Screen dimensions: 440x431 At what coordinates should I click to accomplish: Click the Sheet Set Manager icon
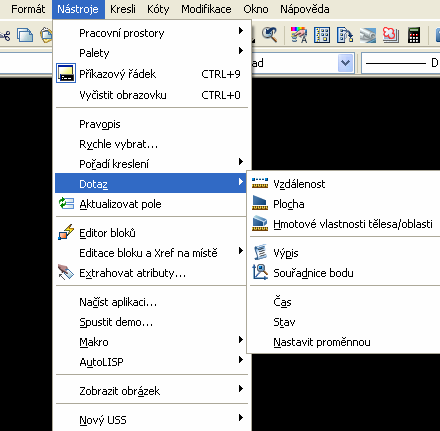point(368,35)
